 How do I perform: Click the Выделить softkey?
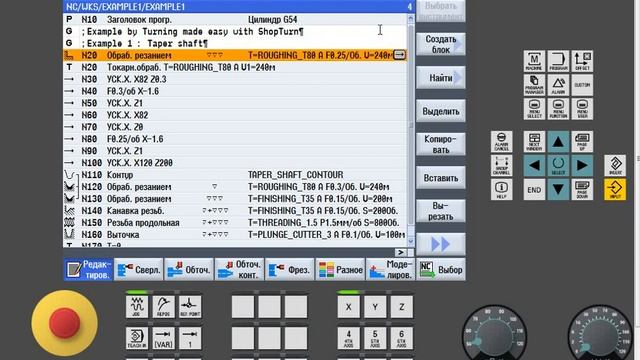[441, 111]
